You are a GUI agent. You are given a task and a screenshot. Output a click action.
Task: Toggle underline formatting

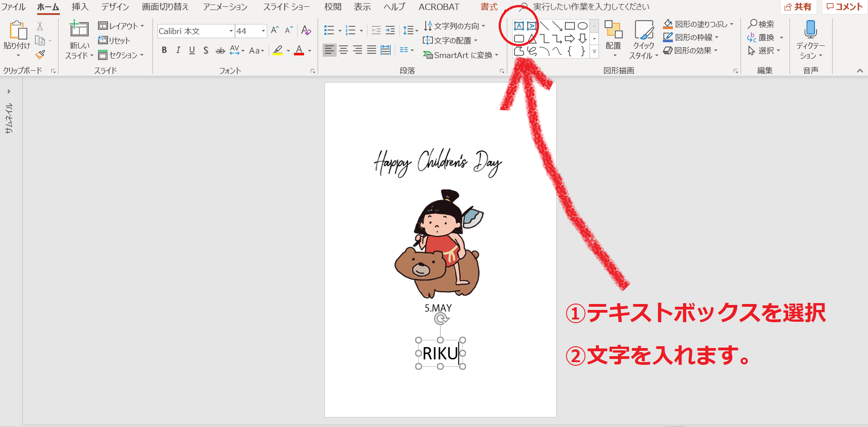[191, 50]
